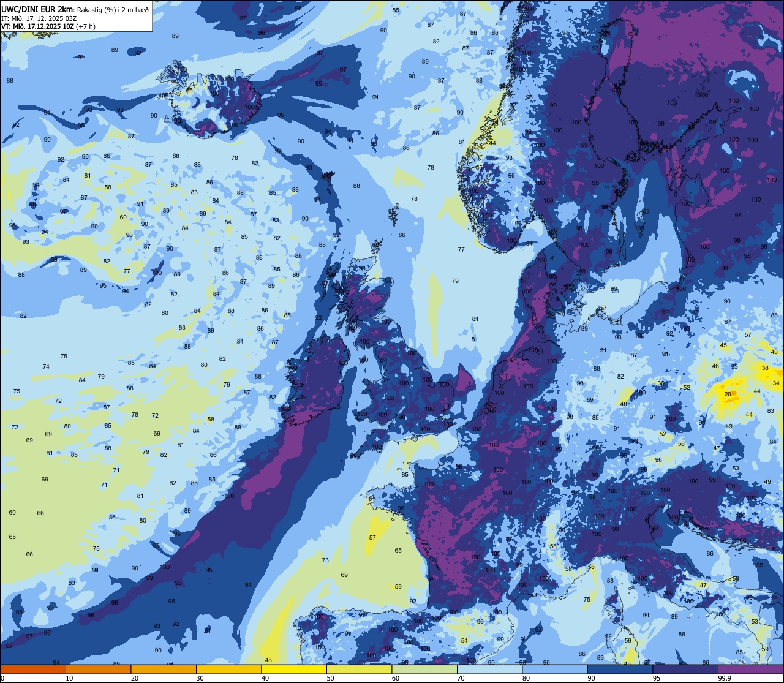Click the 90–95 medium blue legend segment
This screenshot has width=784, height=683.
coord(620,669)
